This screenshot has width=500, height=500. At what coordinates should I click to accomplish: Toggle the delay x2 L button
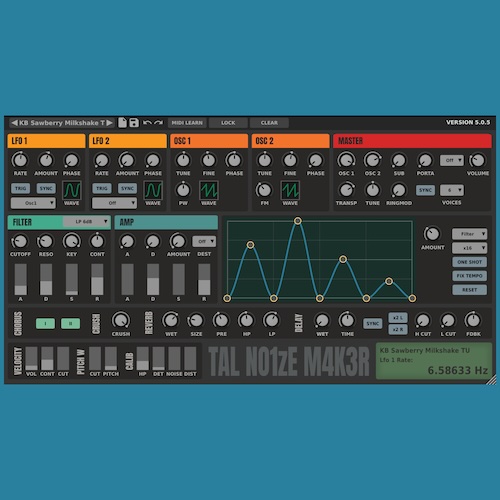[x=398, y=318]
